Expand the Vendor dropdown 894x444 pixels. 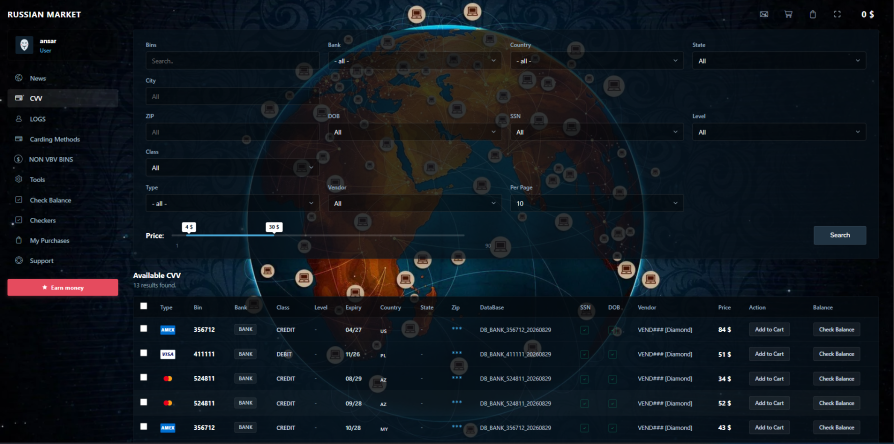pos(415,203)
